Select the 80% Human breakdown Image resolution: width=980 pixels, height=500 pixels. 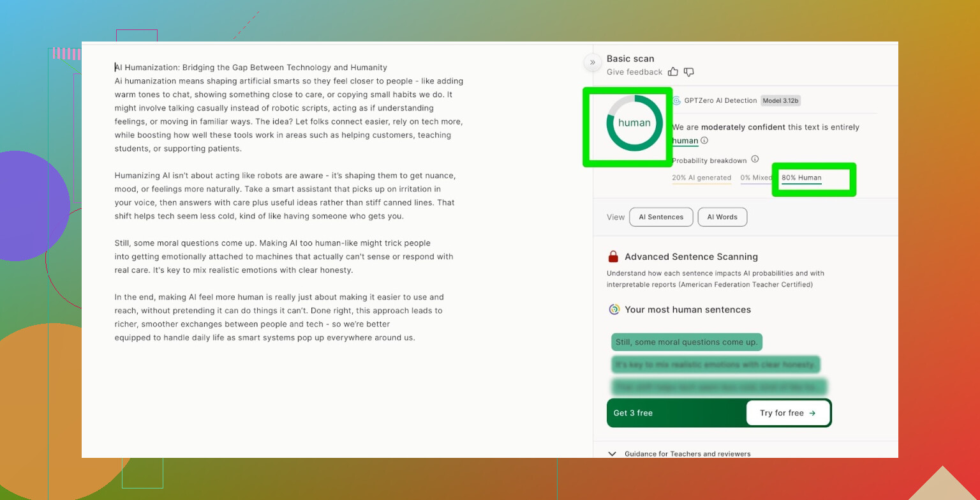point(801,178)
